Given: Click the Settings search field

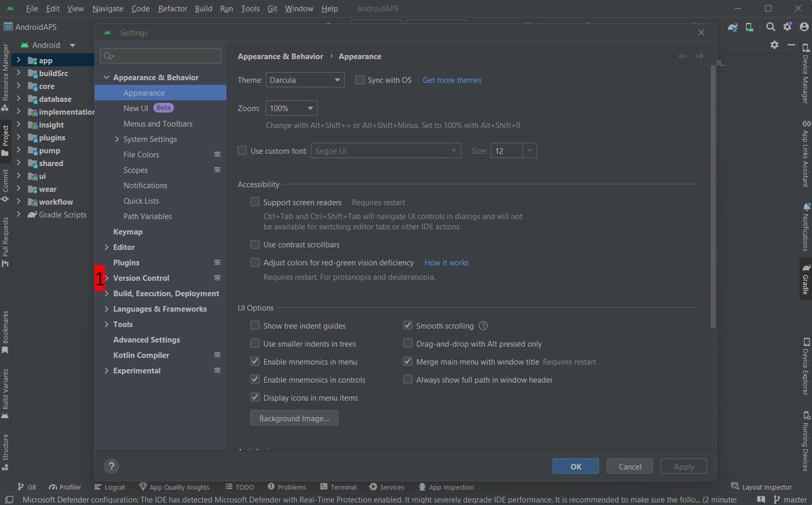Looking at the screenshot, I should coord(160,56).
